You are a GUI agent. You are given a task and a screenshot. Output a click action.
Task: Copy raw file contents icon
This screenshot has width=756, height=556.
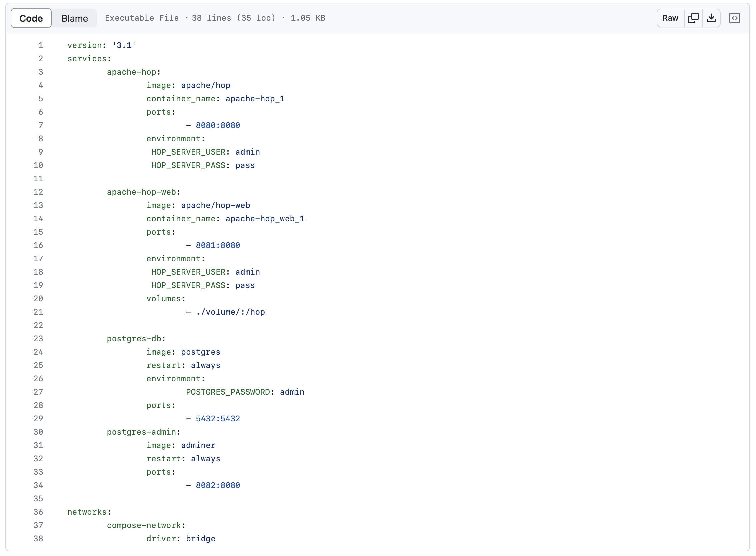(x=693, y=18)
